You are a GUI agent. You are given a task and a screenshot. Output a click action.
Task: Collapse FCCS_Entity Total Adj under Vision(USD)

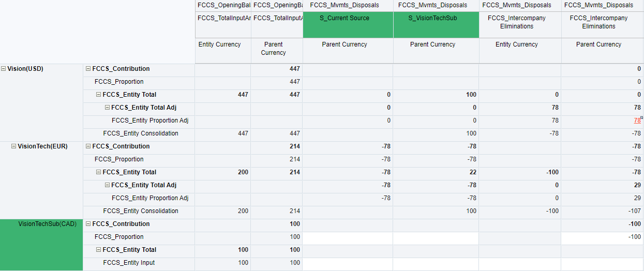[107, 108]
